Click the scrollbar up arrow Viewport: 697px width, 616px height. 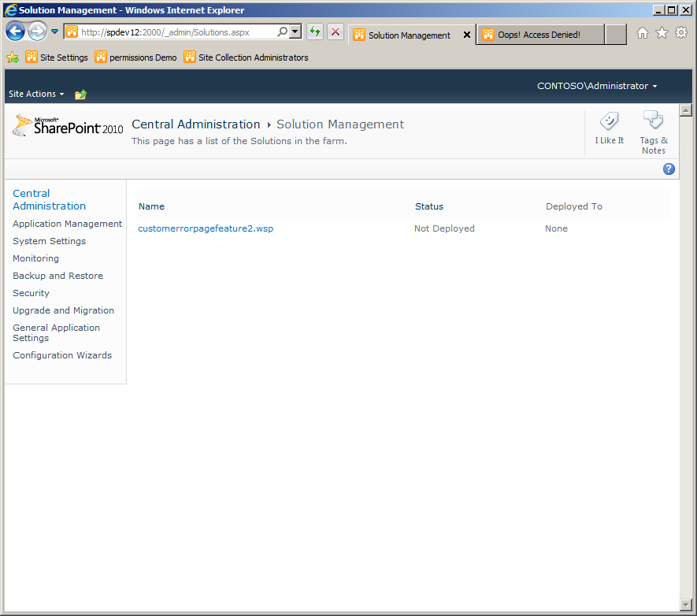tap(686, 109)
